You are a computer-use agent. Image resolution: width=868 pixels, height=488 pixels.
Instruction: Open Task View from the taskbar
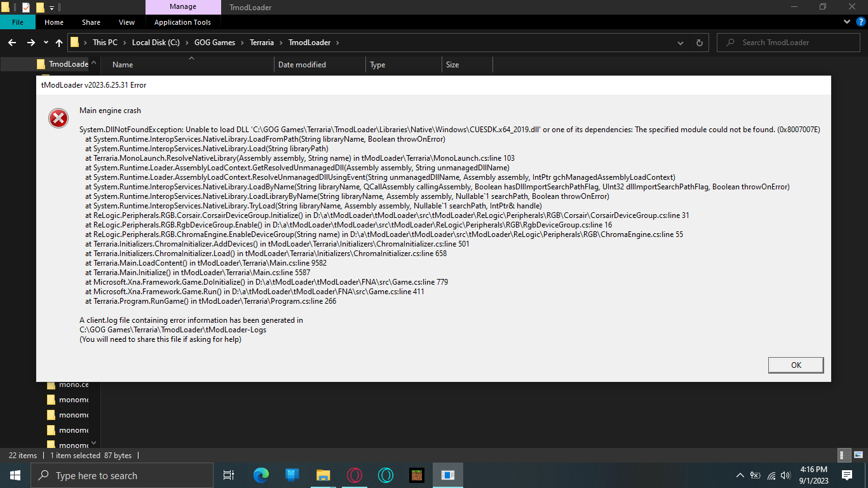229,475
